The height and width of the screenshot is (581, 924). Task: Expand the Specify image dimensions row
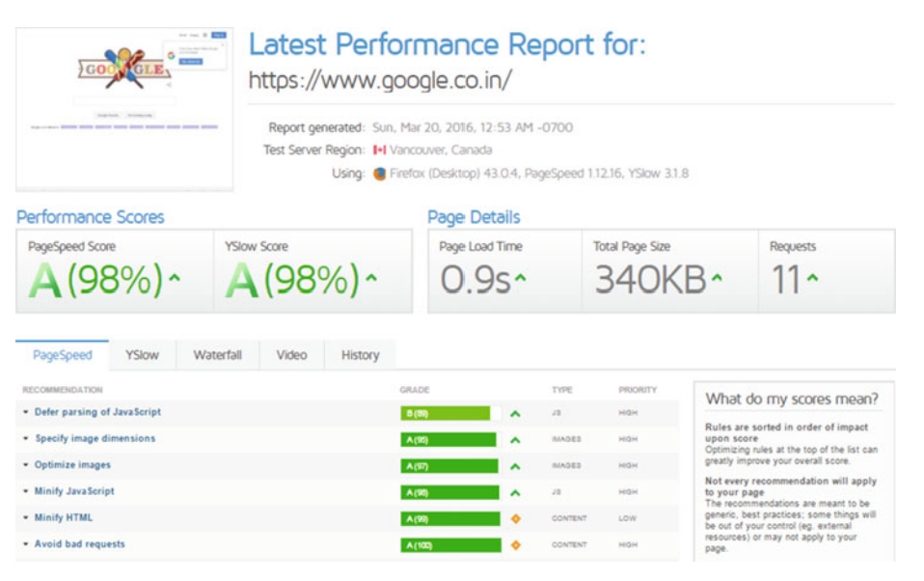26,438
